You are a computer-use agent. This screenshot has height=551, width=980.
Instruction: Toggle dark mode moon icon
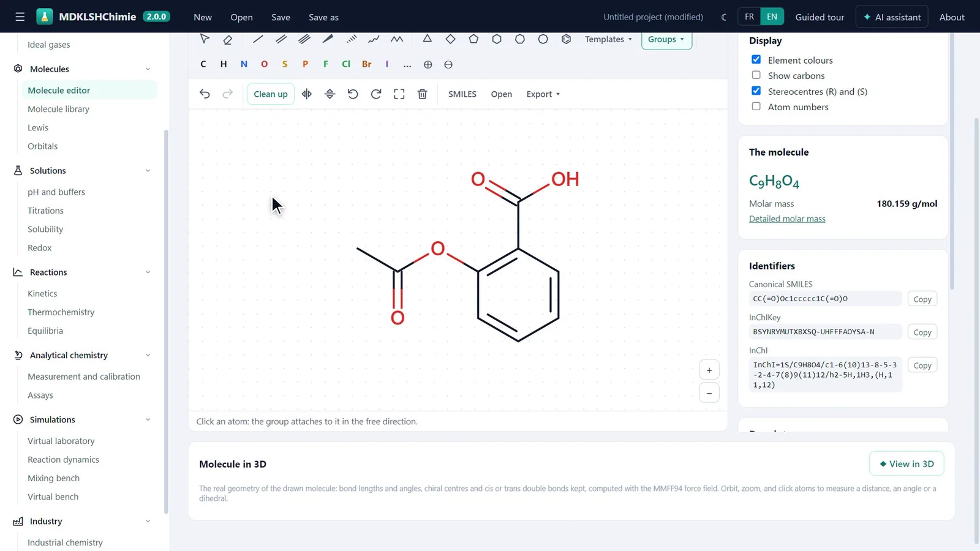click(x=724, y=17)
